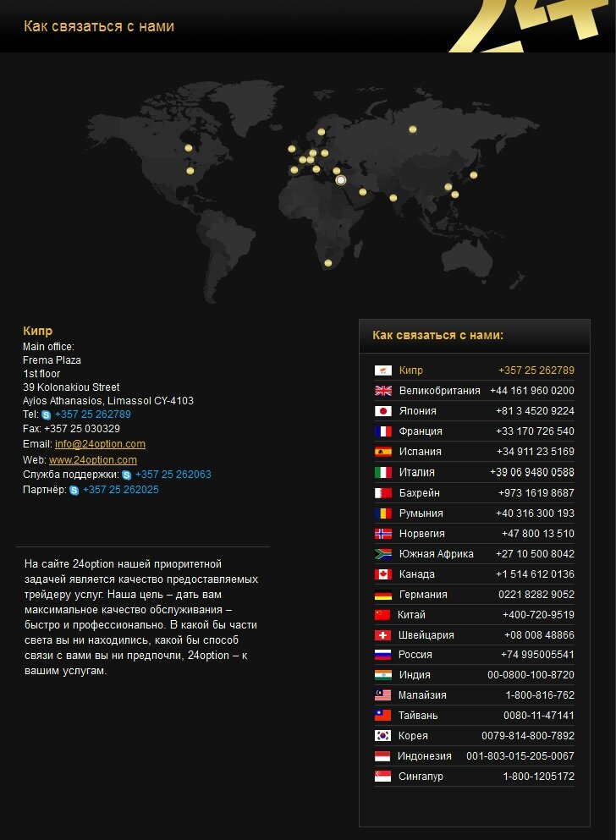
Task: Click the Russia flag icon
Action: [x=382, y=654]
